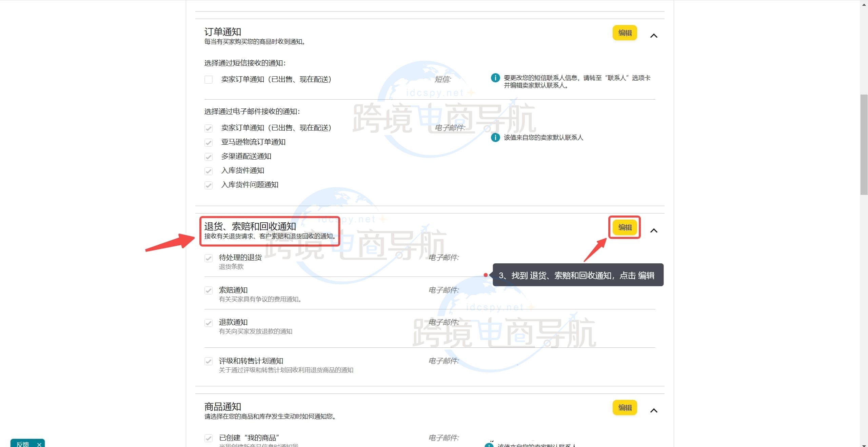Close the 反馈 feedback tab with the X

click(39, 444)
